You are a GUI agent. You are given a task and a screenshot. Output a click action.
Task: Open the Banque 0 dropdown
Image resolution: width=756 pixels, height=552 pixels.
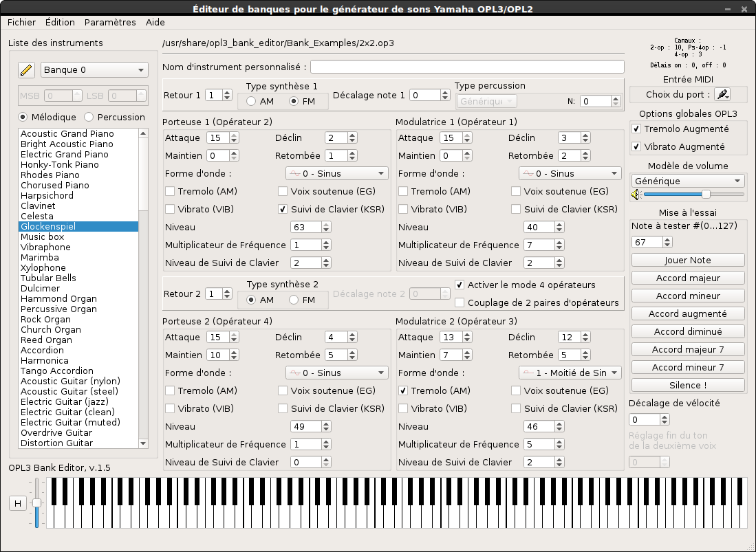94,69
